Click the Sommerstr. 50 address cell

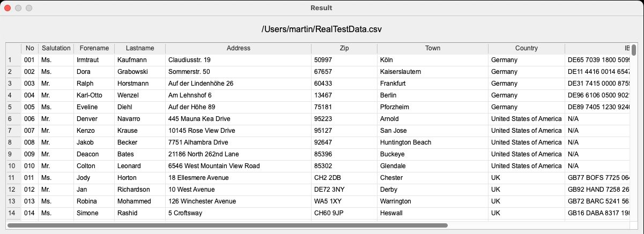click(x=239, y=72)
